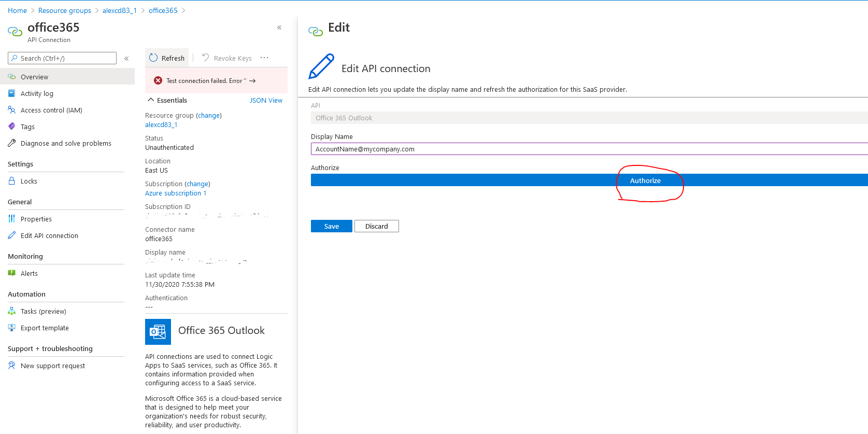This screenshot has height=434, width=868.
Task: Focus the Search (Ctrl+/) box
Action: (x=62, y=58)
